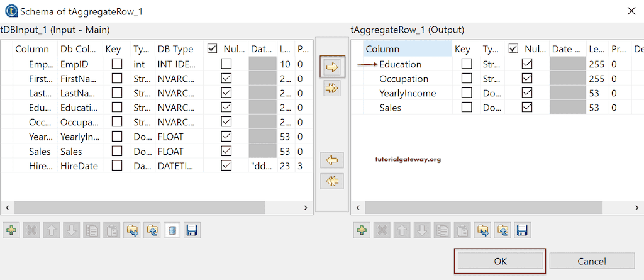644x280 pixels.
Task: Click the paste icon under the output schema
Action: coord(462,230)
